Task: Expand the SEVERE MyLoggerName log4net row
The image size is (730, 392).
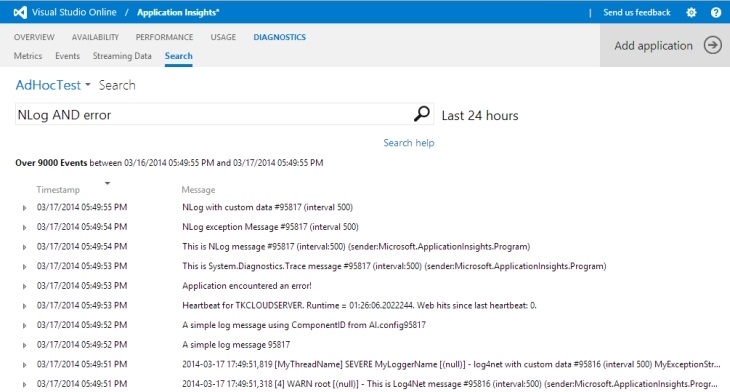Action: tap(24, 365)
